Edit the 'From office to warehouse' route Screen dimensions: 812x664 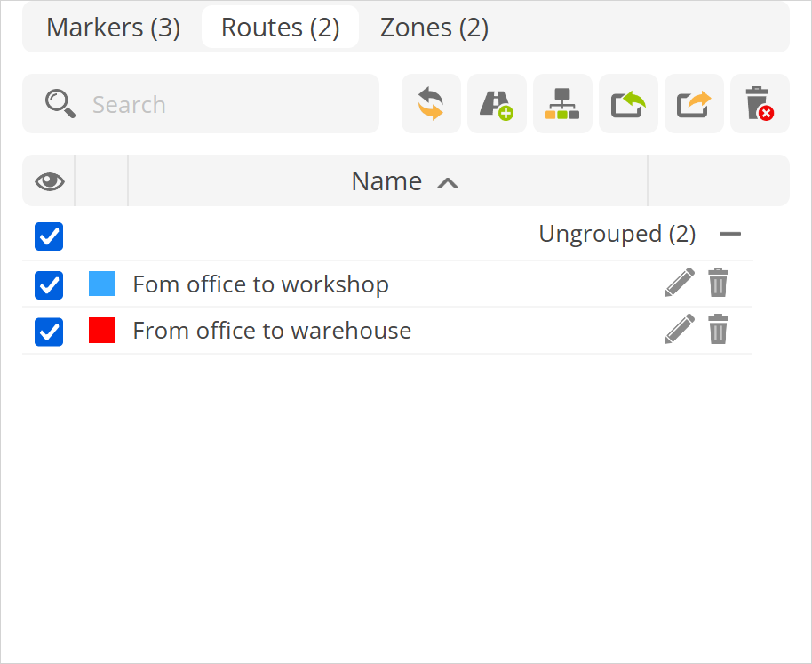coord(679,330)
